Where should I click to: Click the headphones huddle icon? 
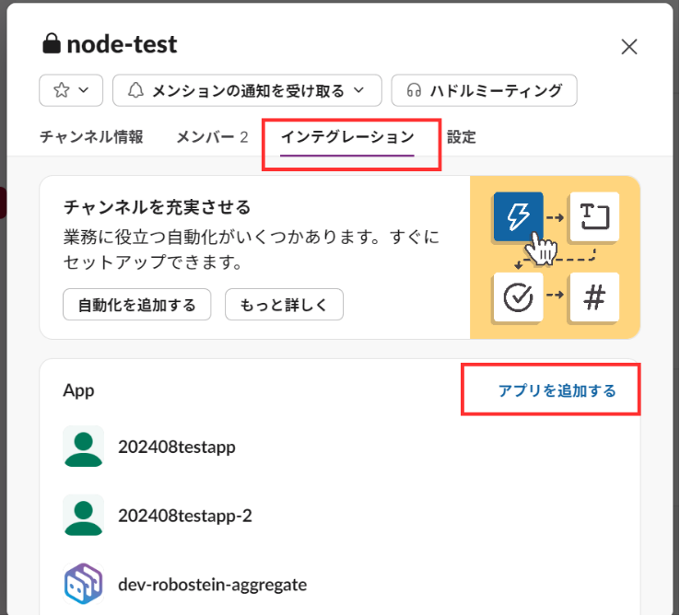tap(414, 90)
